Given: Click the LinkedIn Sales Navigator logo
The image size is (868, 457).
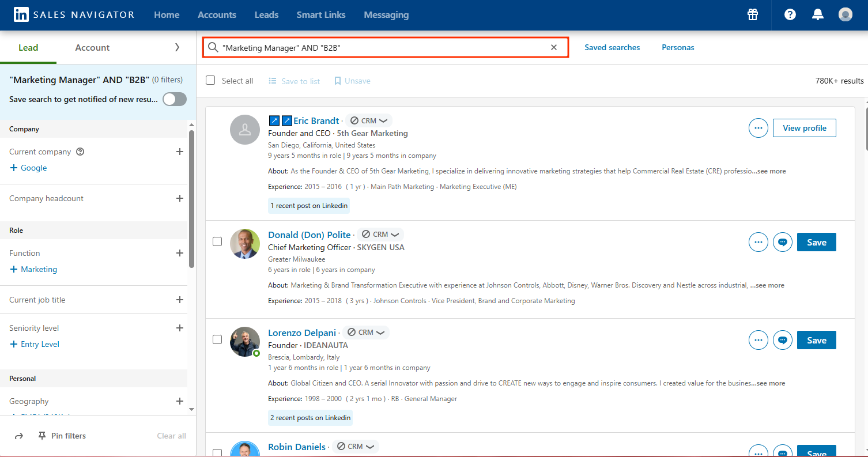Looking at the screenshot, I should click(x=74, y=15).
